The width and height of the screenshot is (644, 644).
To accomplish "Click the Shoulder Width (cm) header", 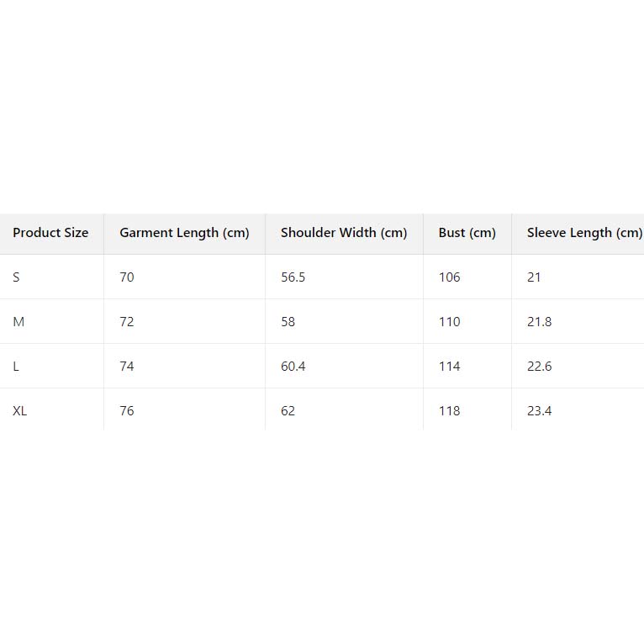I will 344,233.
